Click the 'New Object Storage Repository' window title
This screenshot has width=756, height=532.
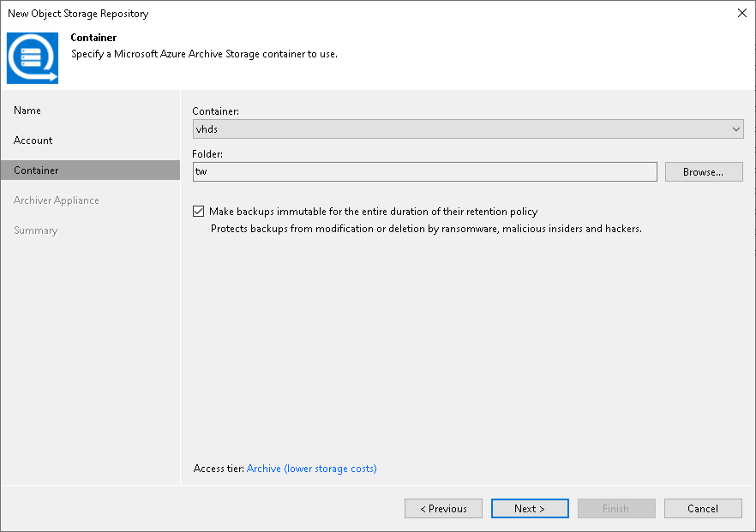click(78, 14)
